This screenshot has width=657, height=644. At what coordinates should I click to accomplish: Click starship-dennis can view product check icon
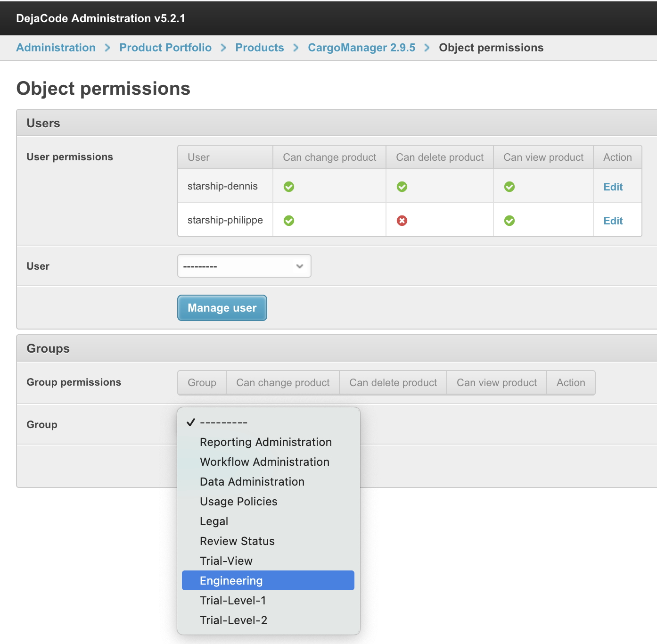click(x=509, y=187)
